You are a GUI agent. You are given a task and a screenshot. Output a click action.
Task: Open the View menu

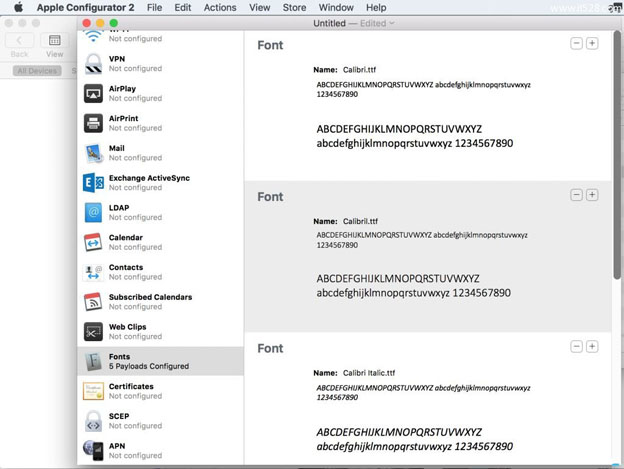pos(259,7)
